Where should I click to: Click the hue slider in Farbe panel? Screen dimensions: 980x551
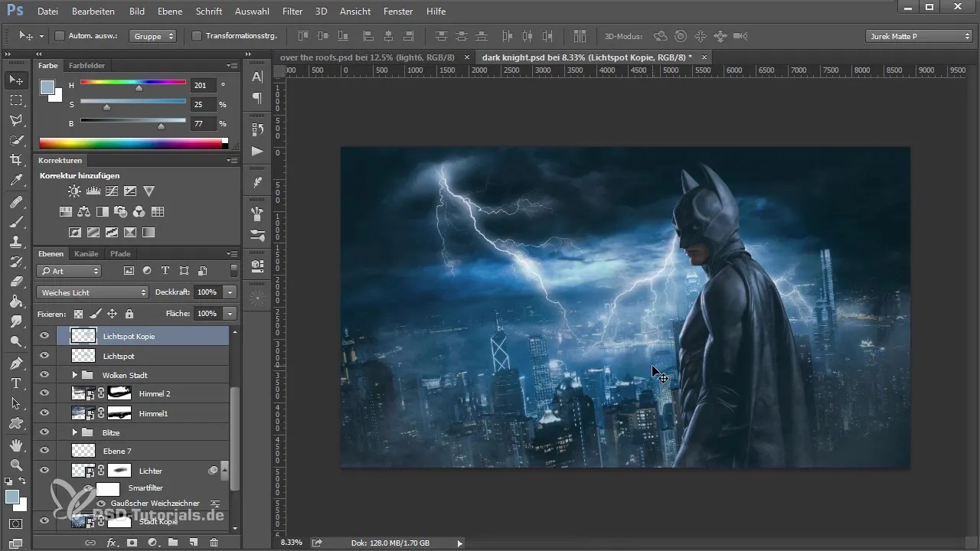point(133,83)
